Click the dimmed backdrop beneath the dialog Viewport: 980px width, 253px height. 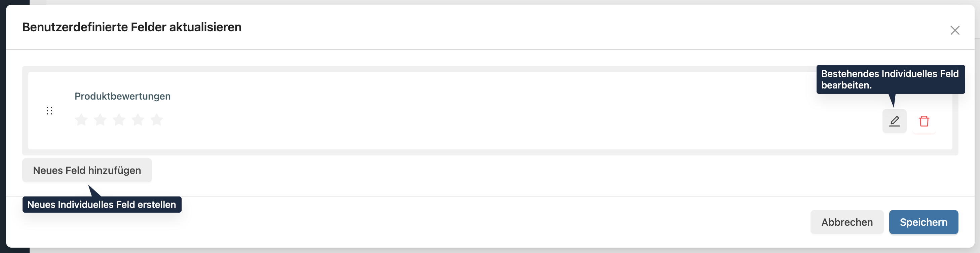(495, 251)
